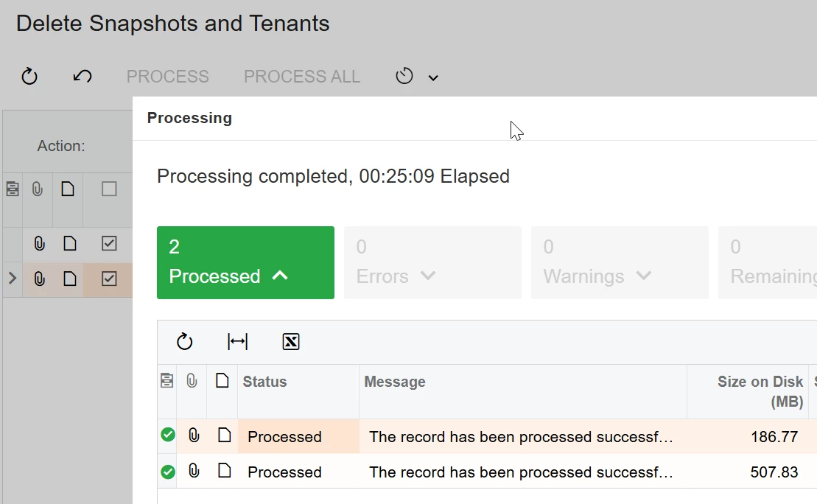817x504 pixels.
Task: Click the PROCESS button
Action: (x=167, y=77)
